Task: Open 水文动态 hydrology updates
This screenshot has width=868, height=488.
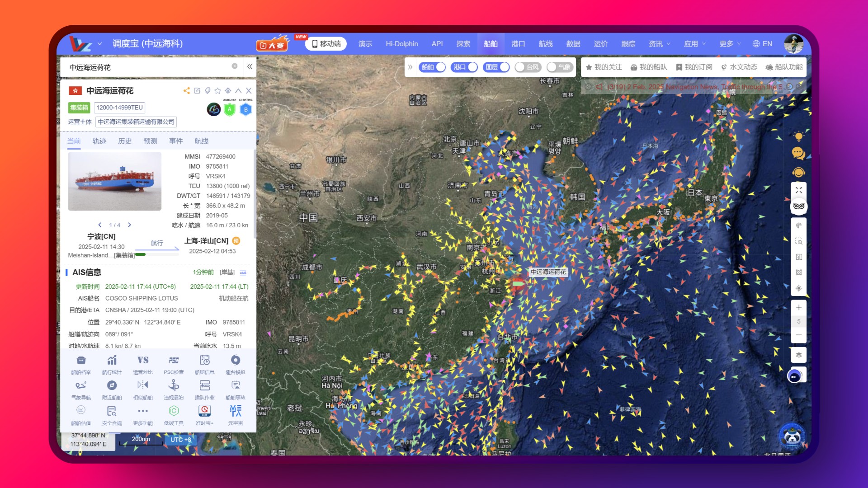Action: (x=739, y=67)
